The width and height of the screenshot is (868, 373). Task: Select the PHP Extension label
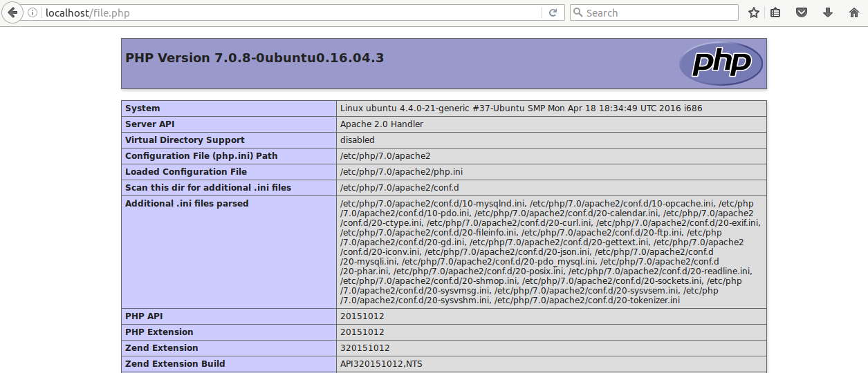tap(159, 332)
